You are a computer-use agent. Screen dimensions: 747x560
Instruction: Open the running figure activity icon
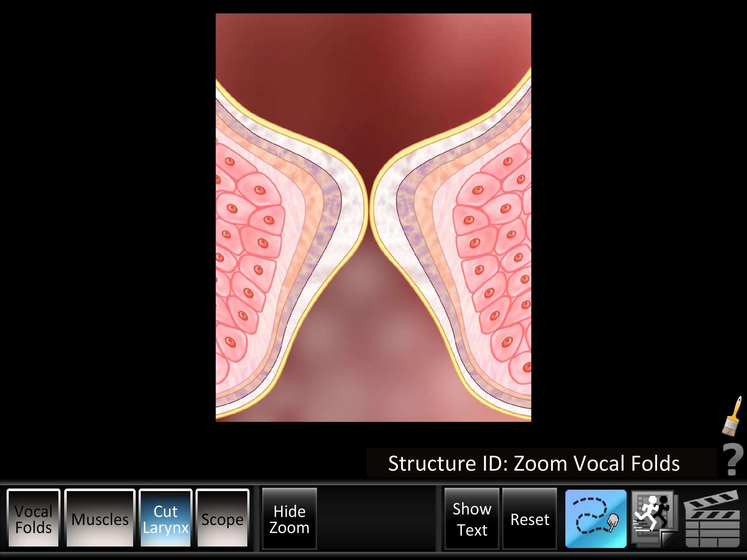coord(654,518)
